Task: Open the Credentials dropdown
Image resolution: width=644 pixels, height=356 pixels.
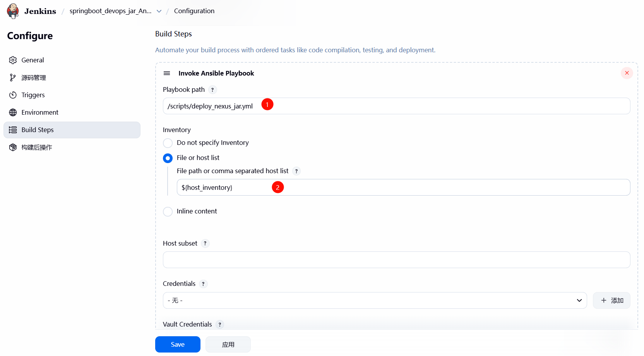Action: pyautogui.click(x=375, y=301)
